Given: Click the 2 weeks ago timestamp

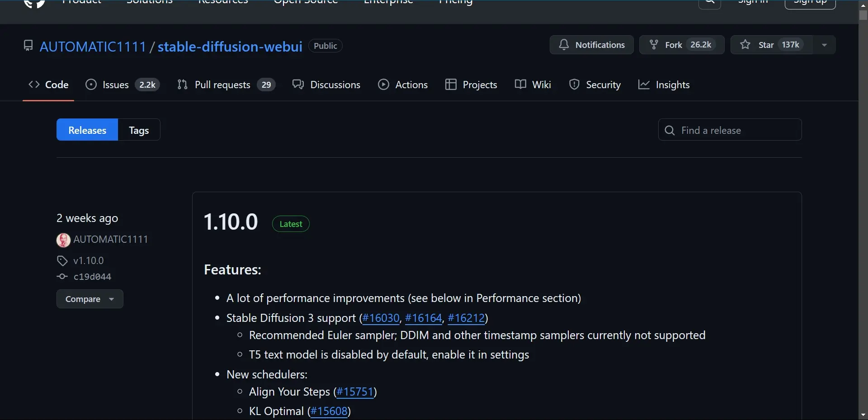Looking at the screenshot, I should tap(87, 218).
